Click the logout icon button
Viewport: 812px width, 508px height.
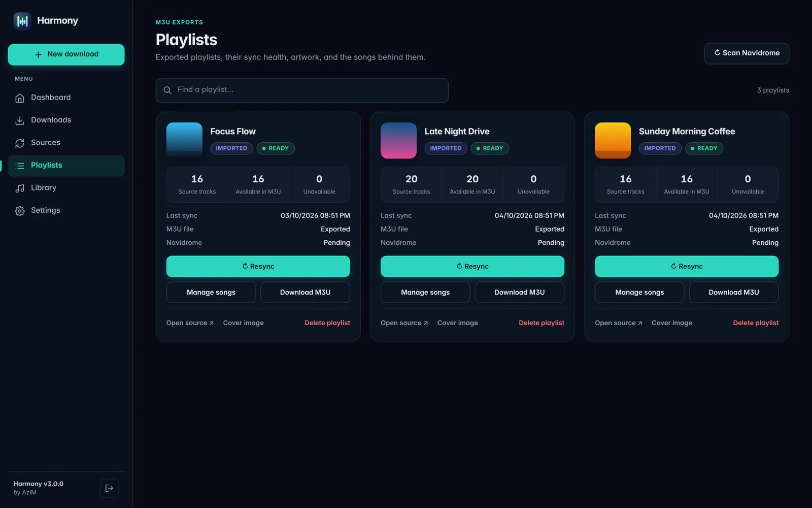pos(109,488)
